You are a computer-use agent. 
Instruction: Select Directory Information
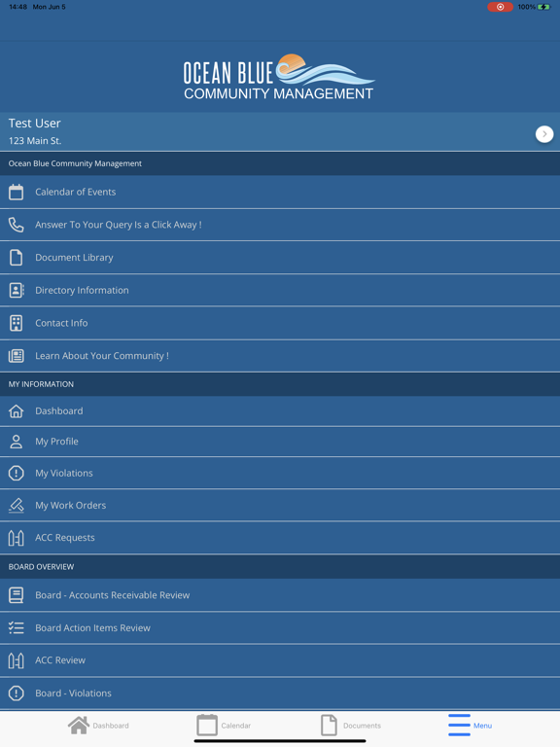click(280, 290)
